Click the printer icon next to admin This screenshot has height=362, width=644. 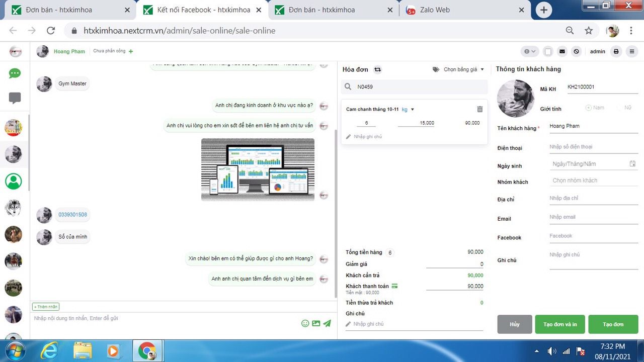(x=616, y=51)
